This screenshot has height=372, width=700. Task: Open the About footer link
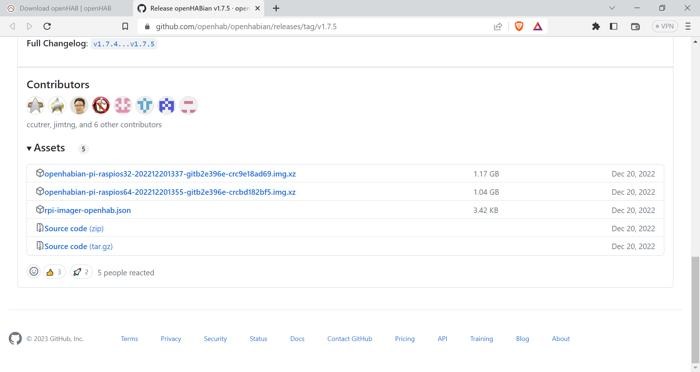click(561, 339)
